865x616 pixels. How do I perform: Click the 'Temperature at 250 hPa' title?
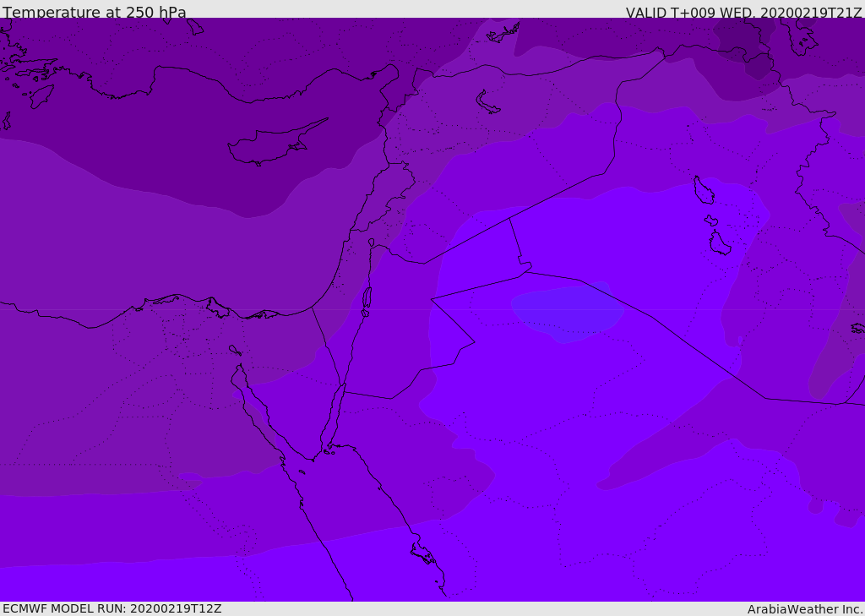(95, 12)
